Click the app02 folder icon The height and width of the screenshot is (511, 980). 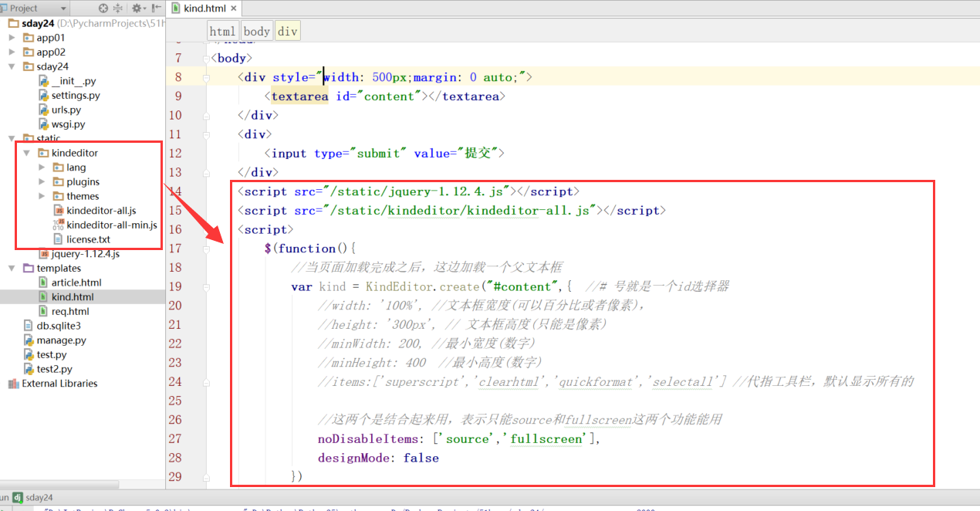click(x=29, y=52)
